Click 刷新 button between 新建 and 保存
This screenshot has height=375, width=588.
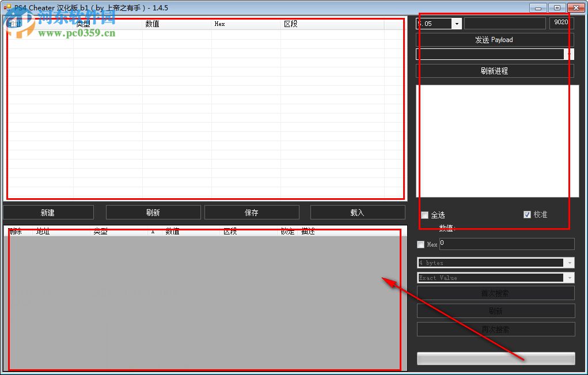153,213
